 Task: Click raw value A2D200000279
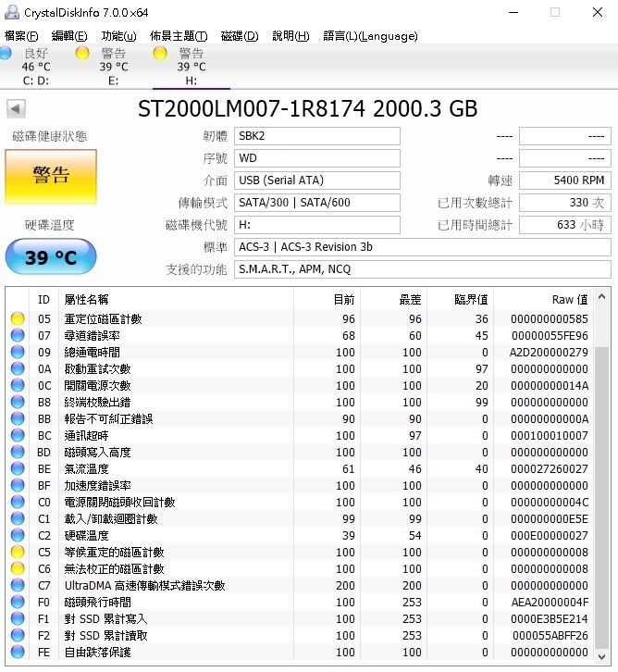click(549, 353)
